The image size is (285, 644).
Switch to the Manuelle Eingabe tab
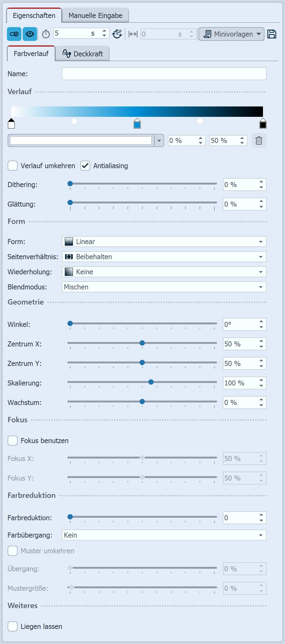pyautogui.click(x=95, y=15)
